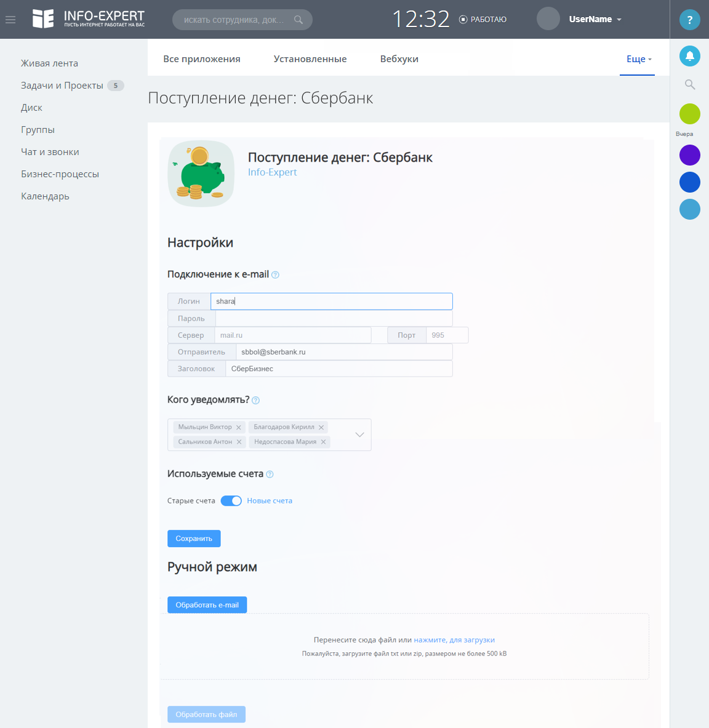
Task: Click the top search box
Action: point(242,20)
